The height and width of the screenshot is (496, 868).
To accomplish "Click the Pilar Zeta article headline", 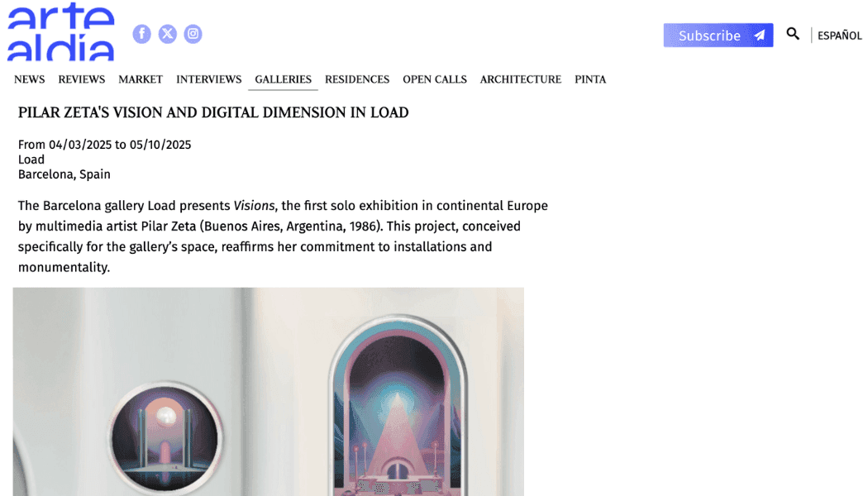I will click(x=213, y=112).
